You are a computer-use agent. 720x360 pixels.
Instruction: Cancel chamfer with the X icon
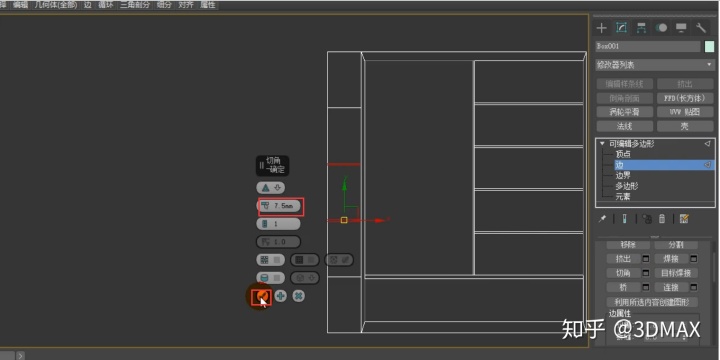tap(298, 296)
